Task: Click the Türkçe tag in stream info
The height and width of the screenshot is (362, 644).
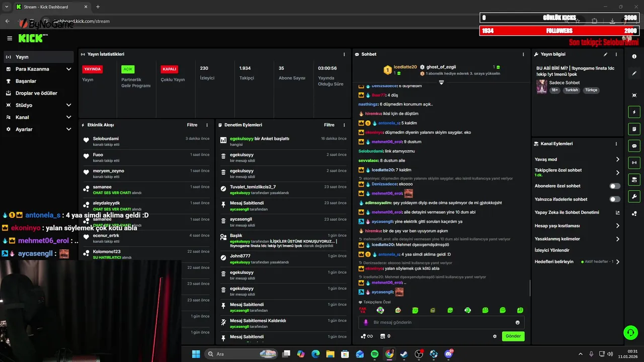Action: (x=591, y=90)
